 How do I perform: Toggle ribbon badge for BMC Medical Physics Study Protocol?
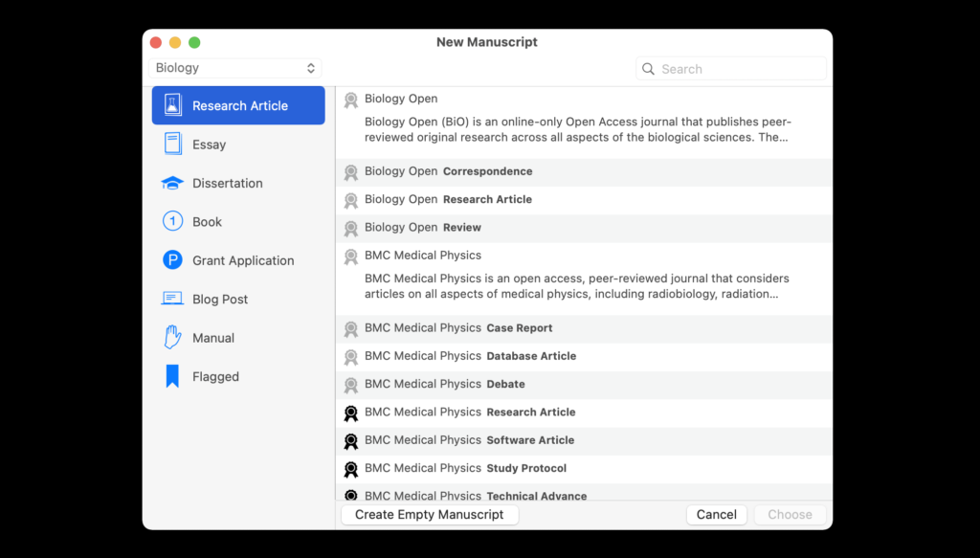(351, 469)
